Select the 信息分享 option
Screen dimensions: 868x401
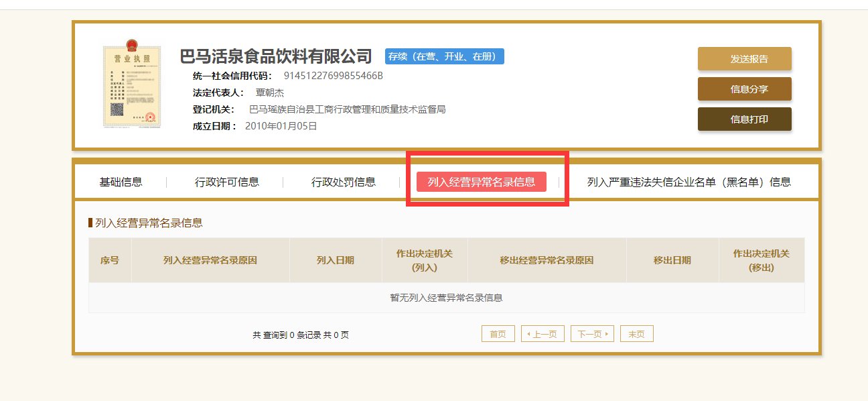[745, 89]
